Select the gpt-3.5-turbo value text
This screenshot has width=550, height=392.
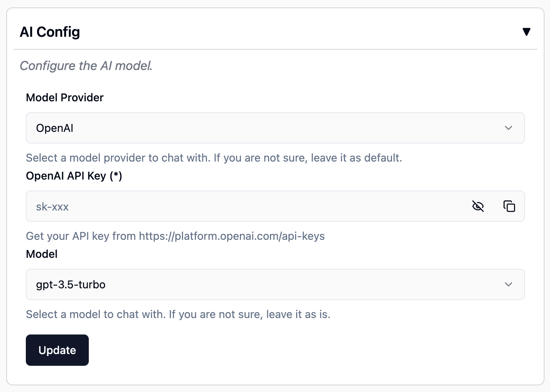point(71,285)
